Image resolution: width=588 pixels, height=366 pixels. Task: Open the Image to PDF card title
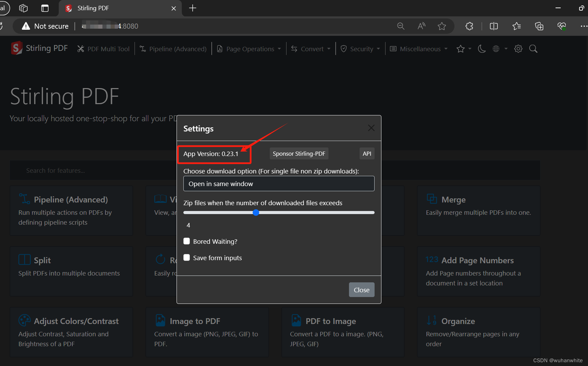coord(195,321)
